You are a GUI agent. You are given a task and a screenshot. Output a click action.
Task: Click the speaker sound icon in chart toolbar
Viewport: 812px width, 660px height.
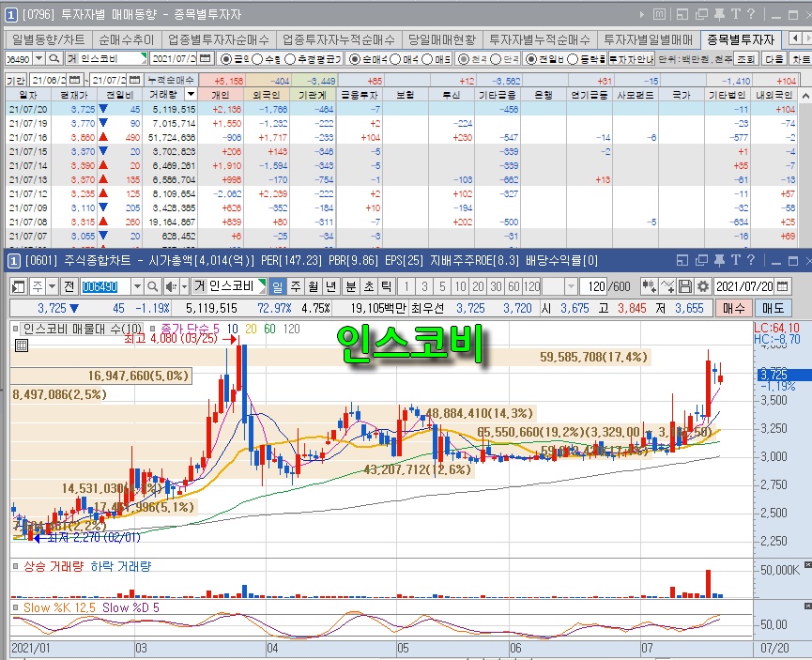click(171, 286)
